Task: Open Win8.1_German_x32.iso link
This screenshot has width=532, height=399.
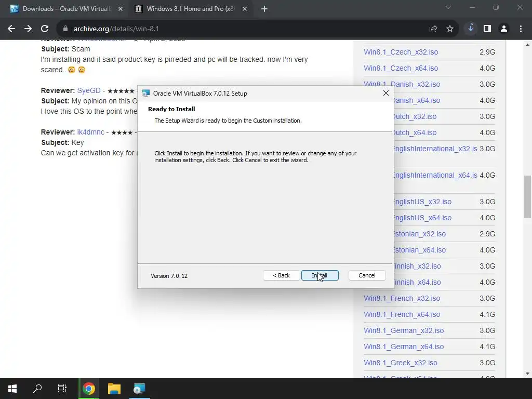Action: point(403,330)
